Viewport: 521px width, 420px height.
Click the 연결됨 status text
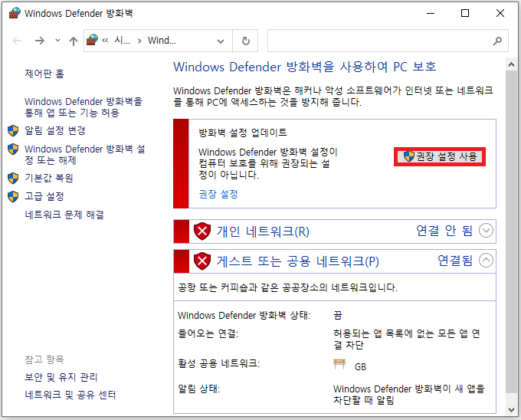455,261
